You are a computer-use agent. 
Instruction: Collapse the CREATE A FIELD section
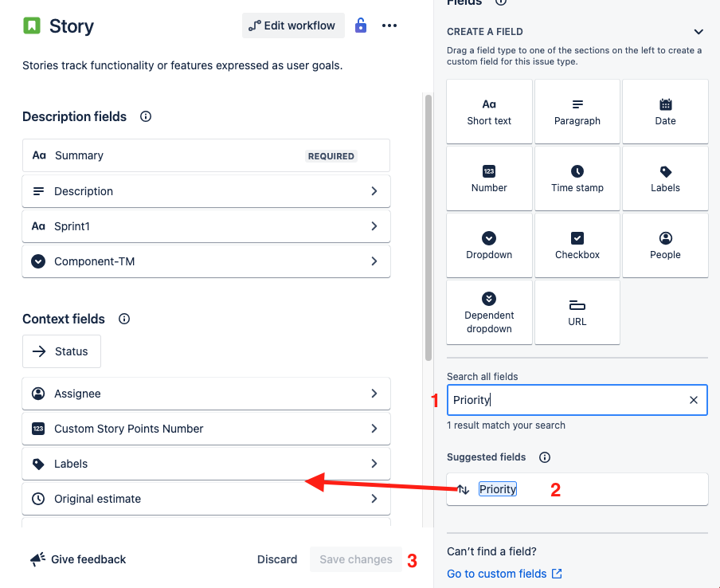[698, 32]
